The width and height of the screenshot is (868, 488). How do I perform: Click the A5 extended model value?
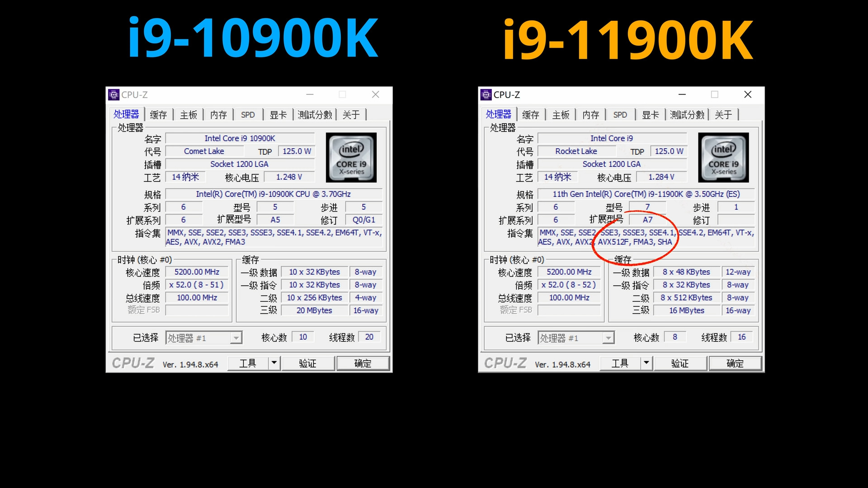click(x=275, y=220)
